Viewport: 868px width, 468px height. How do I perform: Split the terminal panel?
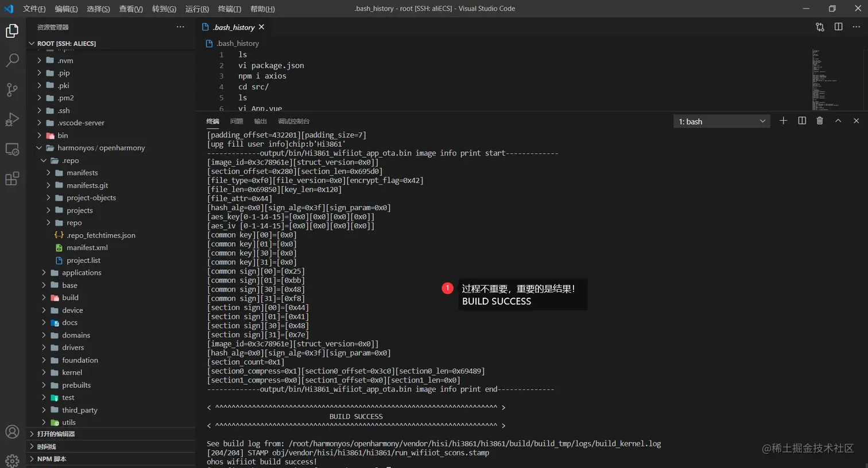[x=802, y=120]
